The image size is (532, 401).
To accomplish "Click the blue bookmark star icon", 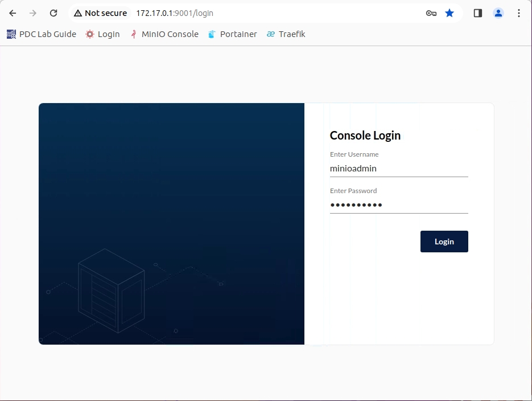I will pos(449,13).
